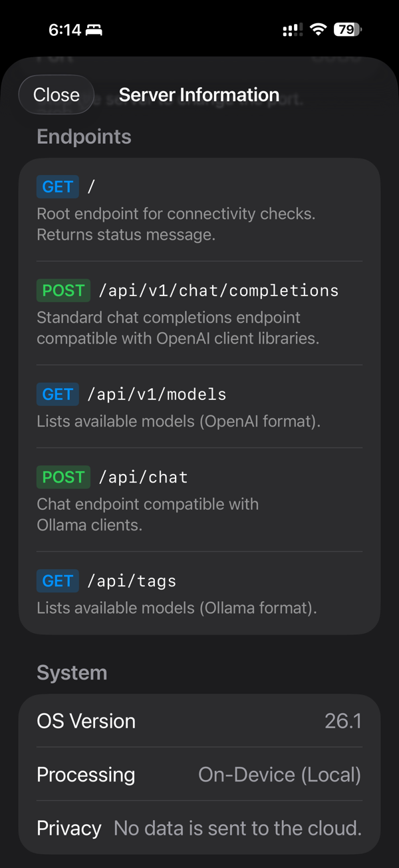Image resolution: width=399 pixels, height=868 pixels.
Task: Tap the POST badge beside the Ollama chat endpoint
Action: tap(63, 477)
